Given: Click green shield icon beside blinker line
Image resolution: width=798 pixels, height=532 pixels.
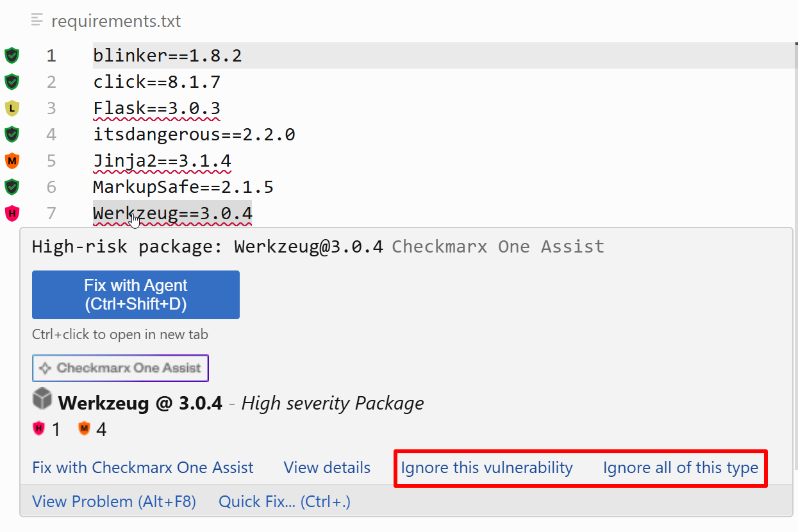Looking at the screenshot, I should [x=12, y=56].
